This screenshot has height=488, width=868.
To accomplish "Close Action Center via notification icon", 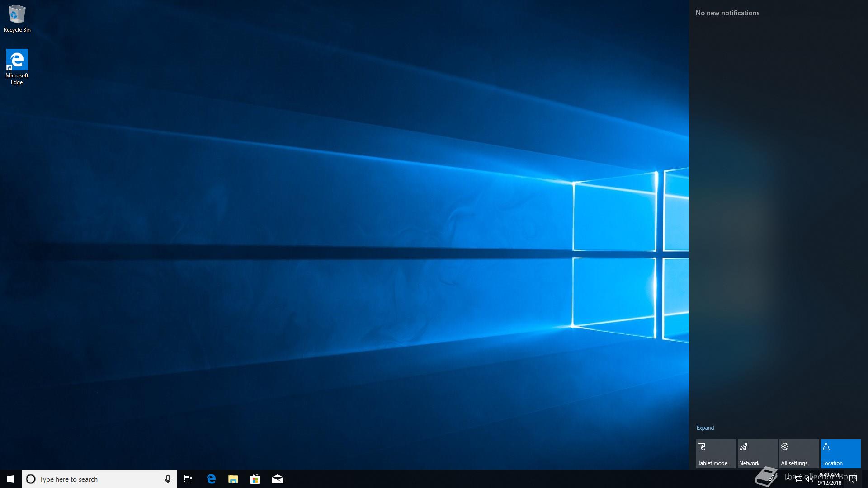I will 853,479.
